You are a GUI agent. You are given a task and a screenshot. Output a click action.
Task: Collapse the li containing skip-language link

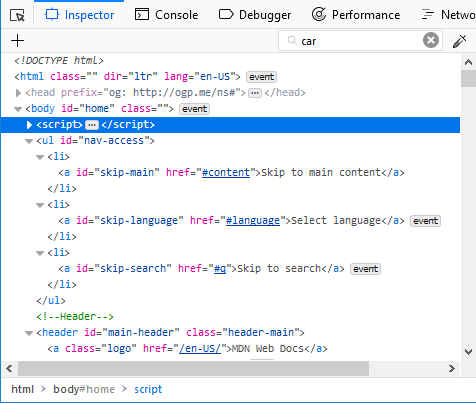point(40,205)
